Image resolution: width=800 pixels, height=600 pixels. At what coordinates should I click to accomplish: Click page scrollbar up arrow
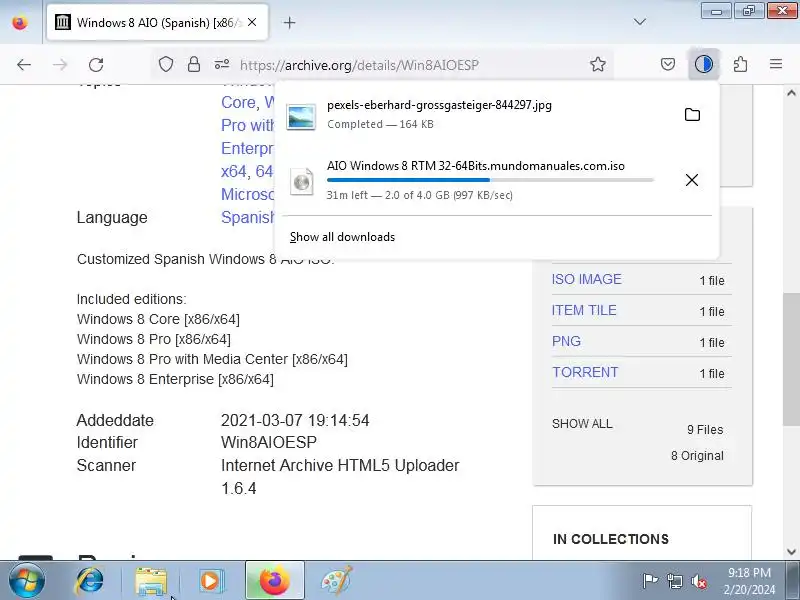pos(791,93)
